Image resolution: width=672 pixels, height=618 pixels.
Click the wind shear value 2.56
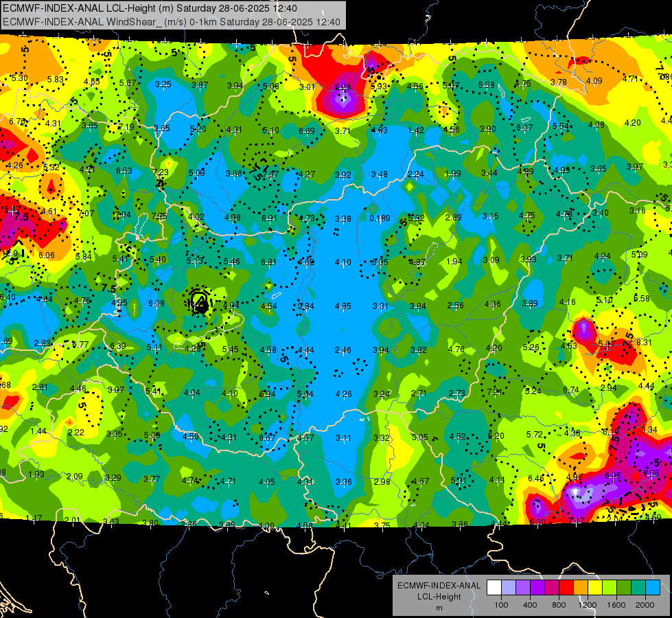(456, 306)
